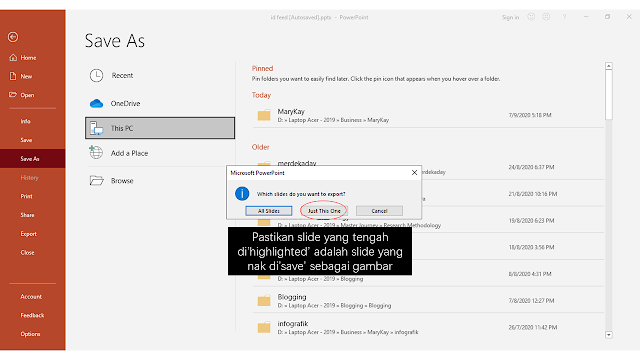Open the Home icon in the sidebar
This screenshot has width=640, height=360.
[13, 58]
